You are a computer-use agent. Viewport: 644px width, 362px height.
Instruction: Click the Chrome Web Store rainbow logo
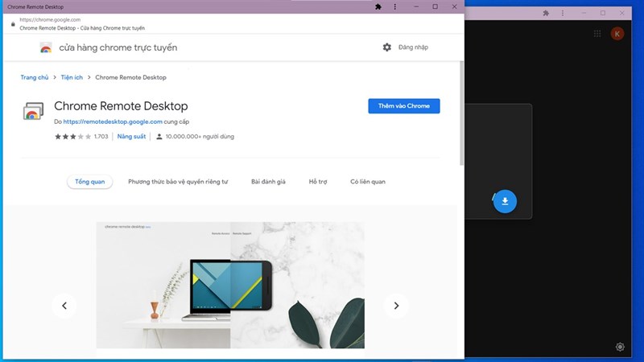[46, 47]
